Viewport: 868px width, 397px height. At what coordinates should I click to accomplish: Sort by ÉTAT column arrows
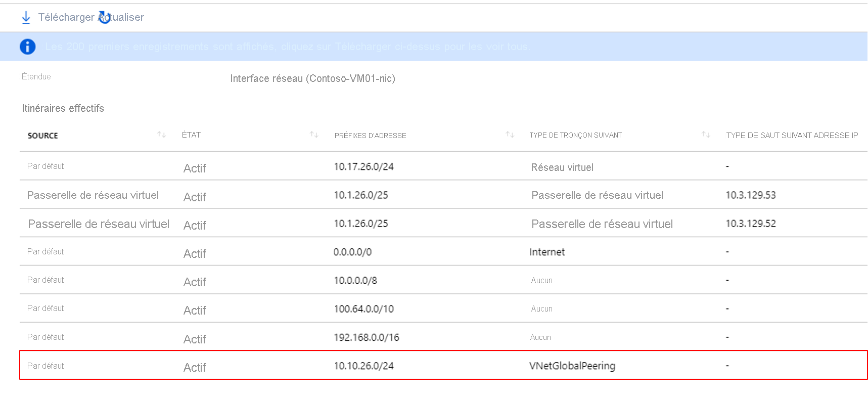(x=314, y=135)
